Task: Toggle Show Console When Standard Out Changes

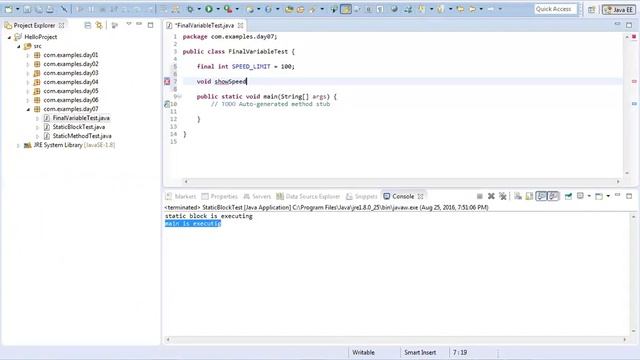Action: (541, 196)
